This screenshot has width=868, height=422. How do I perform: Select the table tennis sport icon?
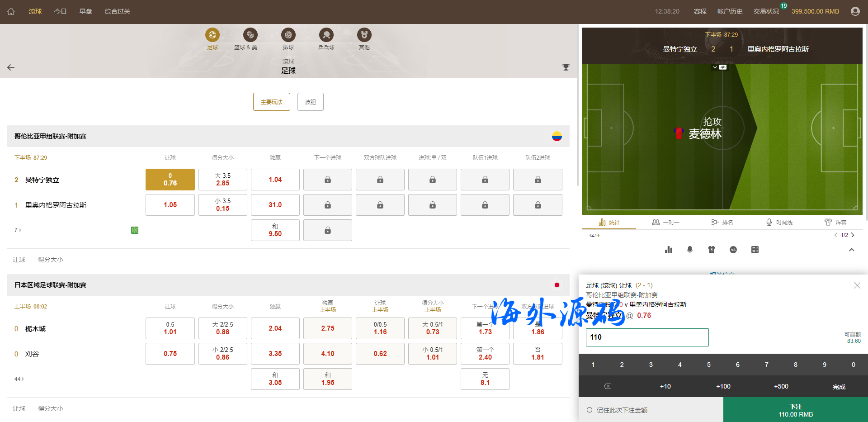click(x=326, y=35)
